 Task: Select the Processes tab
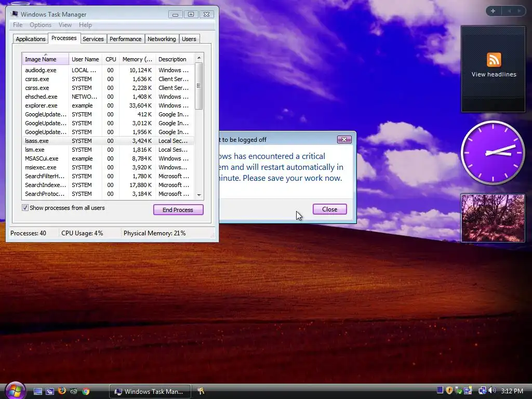[x=64, y=38]
